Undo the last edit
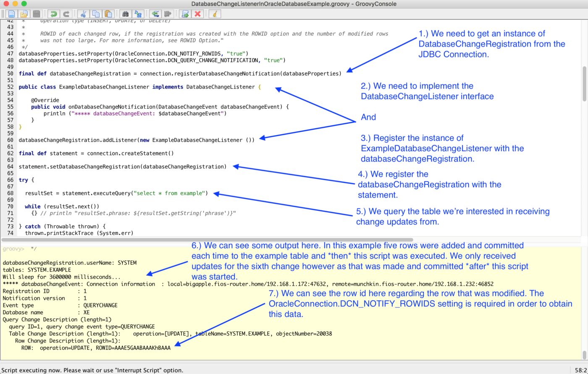 pos(54,13)
